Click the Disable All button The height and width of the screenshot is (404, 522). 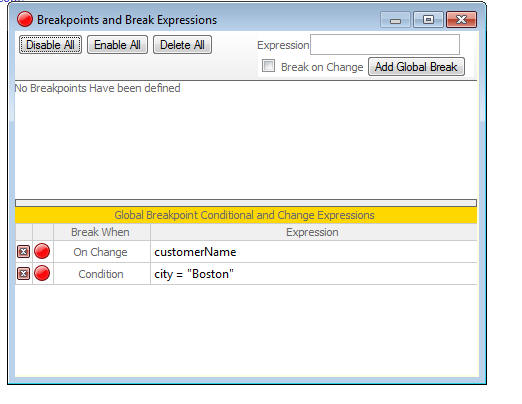(50, 45)
